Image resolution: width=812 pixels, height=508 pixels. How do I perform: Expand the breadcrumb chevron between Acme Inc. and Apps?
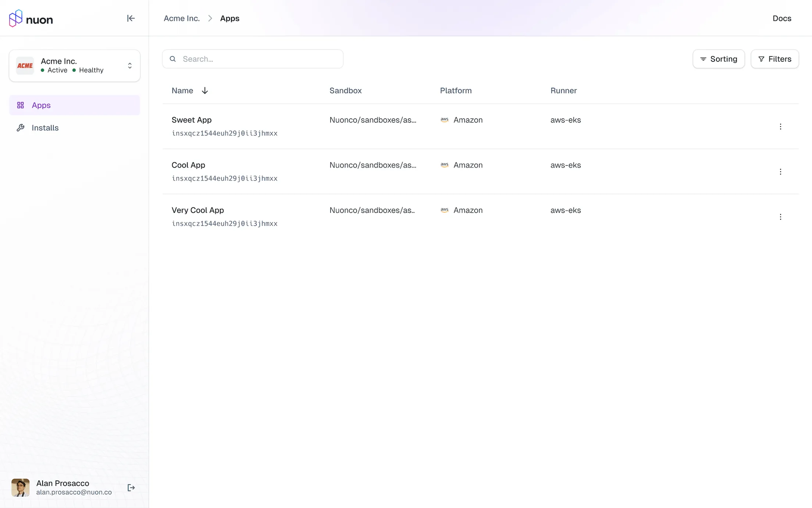(209, 18)
